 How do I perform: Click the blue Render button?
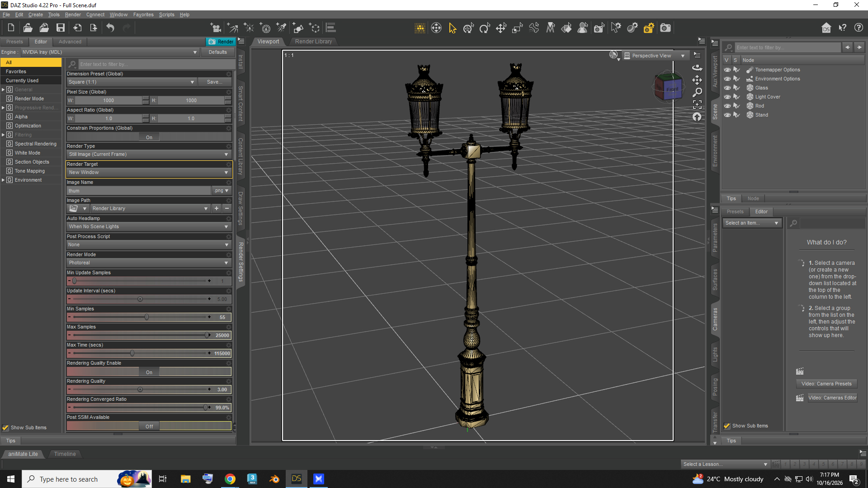coord(221,42)
